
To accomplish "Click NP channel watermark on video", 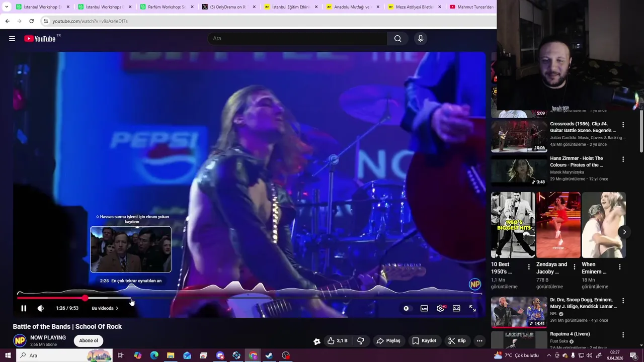I will [475, 285].
